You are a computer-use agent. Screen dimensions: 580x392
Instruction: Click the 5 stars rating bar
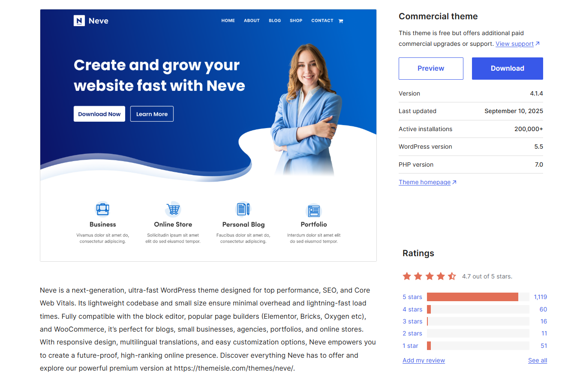[x=478, y=297]
